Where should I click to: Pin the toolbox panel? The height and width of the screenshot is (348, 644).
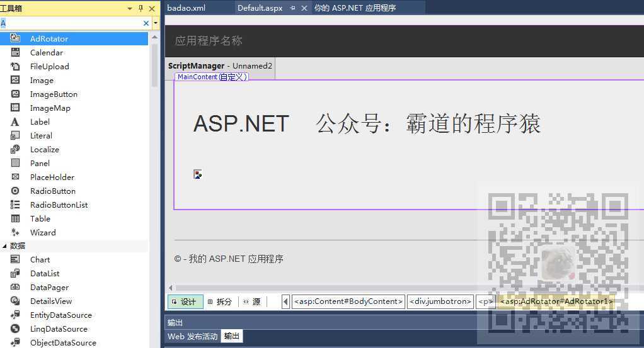[x=141, y=8]
